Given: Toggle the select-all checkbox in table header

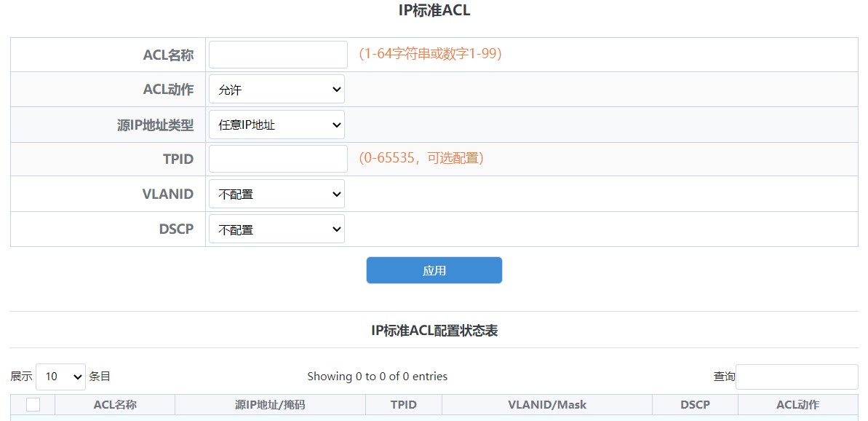Looking at the screenshot, I should click(x=33, y=404).
